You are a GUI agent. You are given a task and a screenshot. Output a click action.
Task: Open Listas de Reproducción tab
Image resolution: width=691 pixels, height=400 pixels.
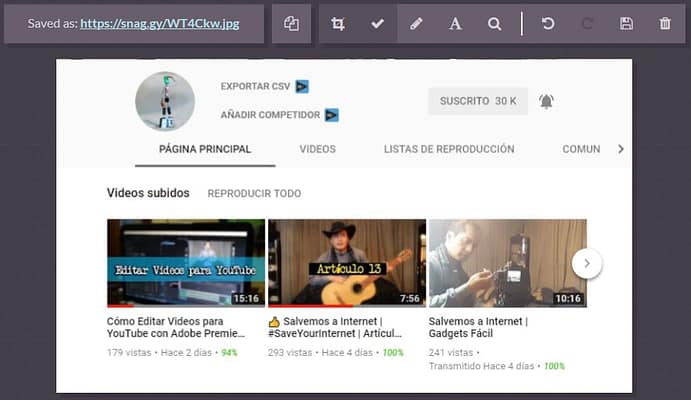click(449, 149)
